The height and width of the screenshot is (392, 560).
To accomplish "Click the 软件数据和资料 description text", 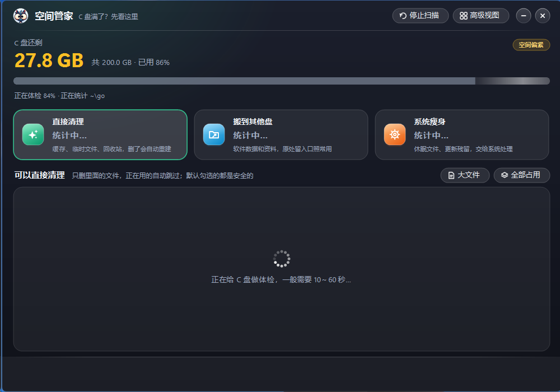I will (x=282, y=149).
